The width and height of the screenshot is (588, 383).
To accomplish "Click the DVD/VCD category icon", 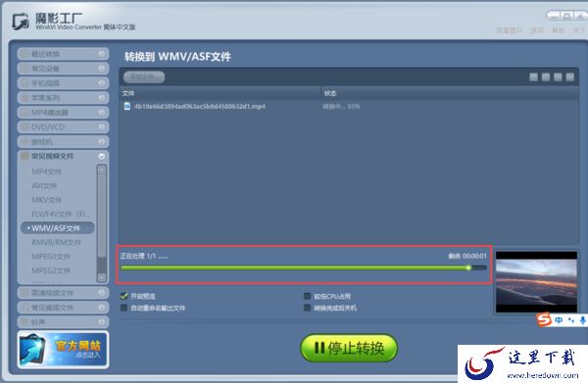I will pos(24,127).
